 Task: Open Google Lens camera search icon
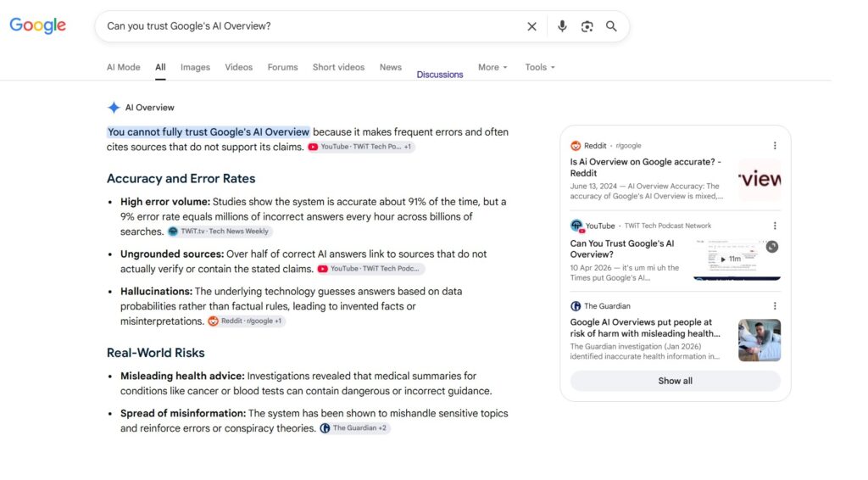(x=587, y=26)
